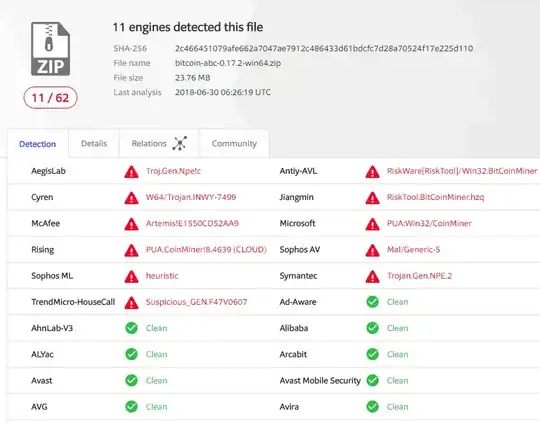
Task: Click the Arcabit green check icon
Action: coord(372,354)
